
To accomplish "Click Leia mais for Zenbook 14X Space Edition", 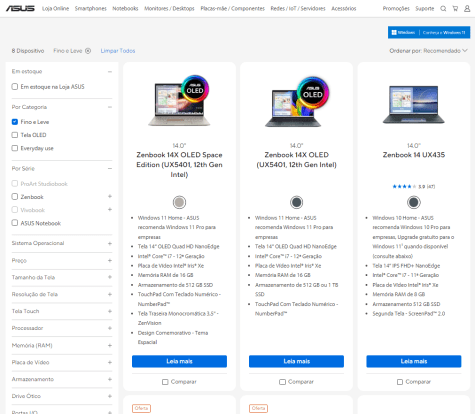I will coord(179,361).
